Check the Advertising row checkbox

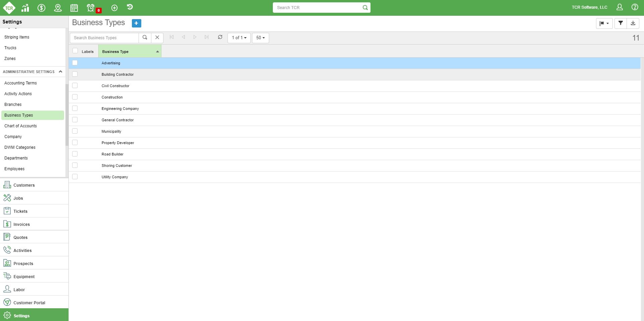pos(75,63)
